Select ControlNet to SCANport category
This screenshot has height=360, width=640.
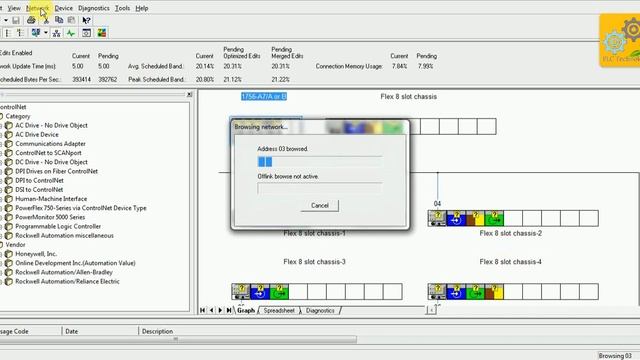tap(48, 153)
